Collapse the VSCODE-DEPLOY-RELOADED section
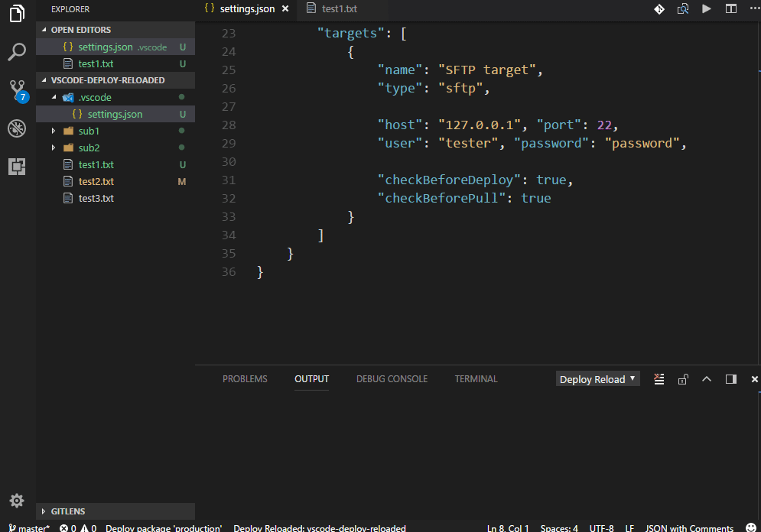The width and height of the screenshot is (761, 532). coord(115,80)
